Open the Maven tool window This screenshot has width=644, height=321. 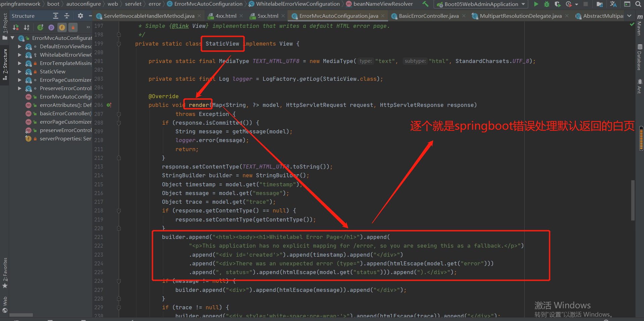click(x=639, y=25)
